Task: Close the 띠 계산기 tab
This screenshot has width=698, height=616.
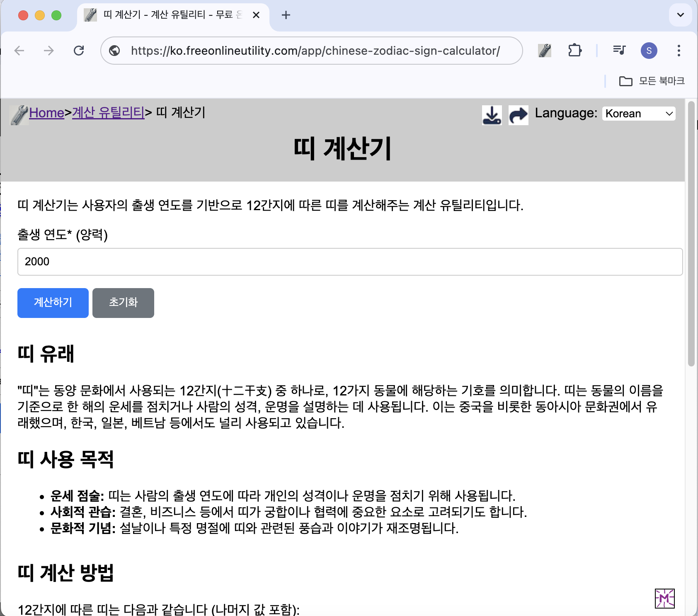Action: (256, 15)
